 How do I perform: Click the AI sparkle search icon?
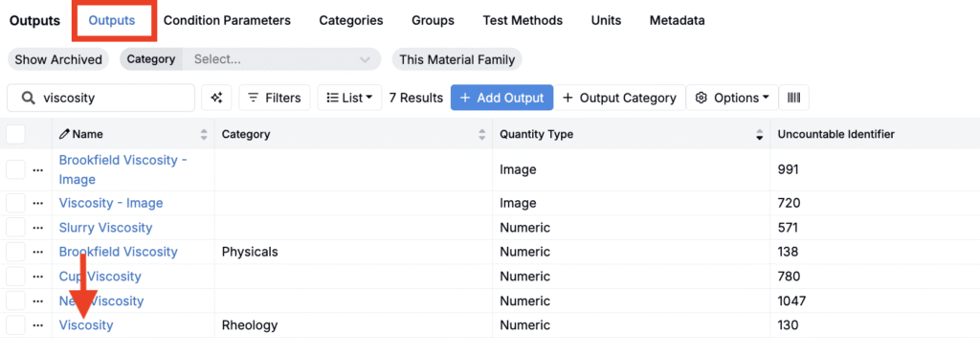click(x=216, y=98)
